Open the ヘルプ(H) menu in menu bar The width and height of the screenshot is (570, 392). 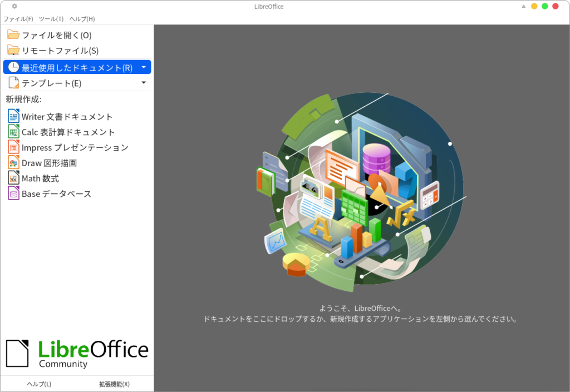[x=82, y=19]
